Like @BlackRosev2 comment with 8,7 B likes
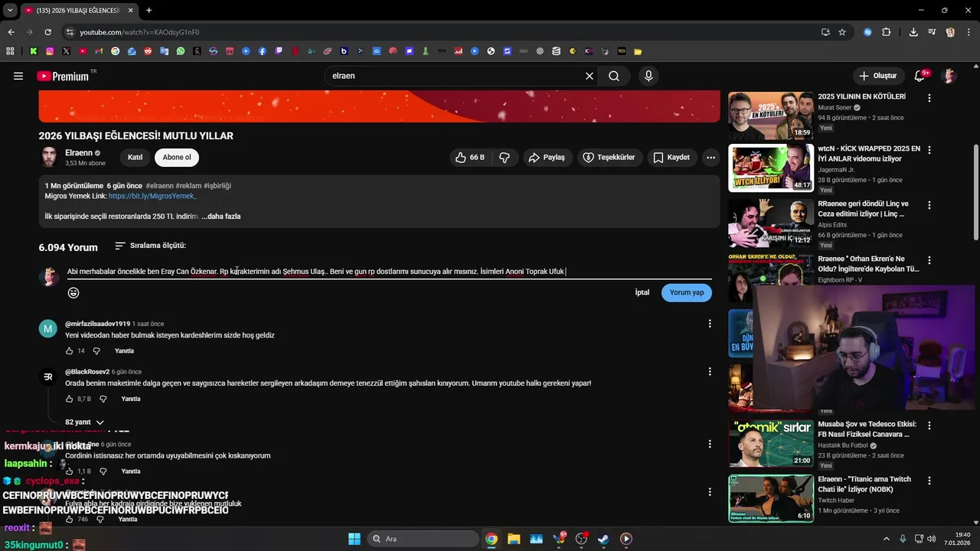980x551 pixels. 69,399
